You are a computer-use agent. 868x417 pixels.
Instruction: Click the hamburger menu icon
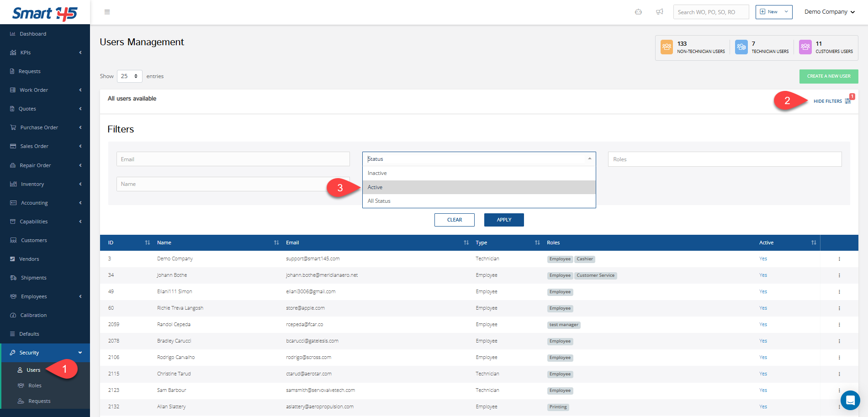(107, 12)
